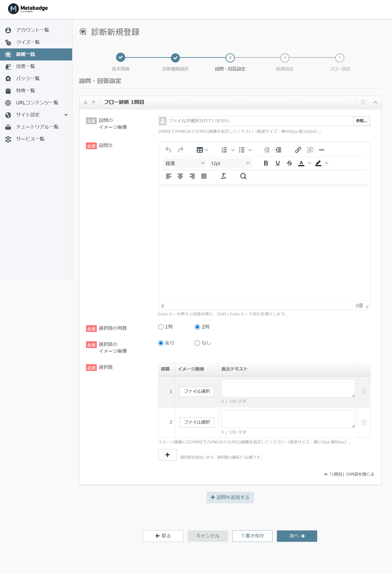This screenshot has width=392, height=574.
Task: Open find and replace magnifier icon
Action: [243, 176]
